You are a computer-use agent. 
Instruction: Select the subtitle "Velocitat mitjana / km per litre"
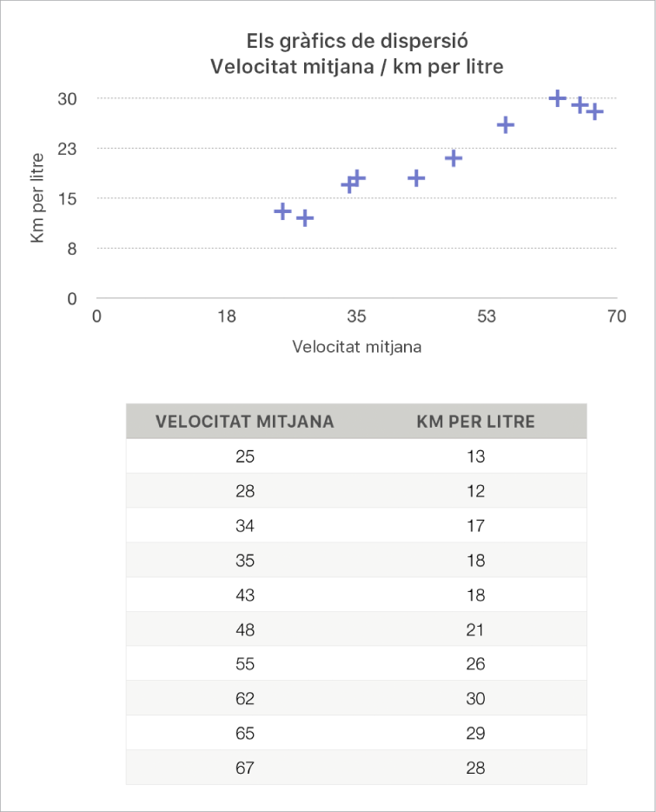(357, 66)
